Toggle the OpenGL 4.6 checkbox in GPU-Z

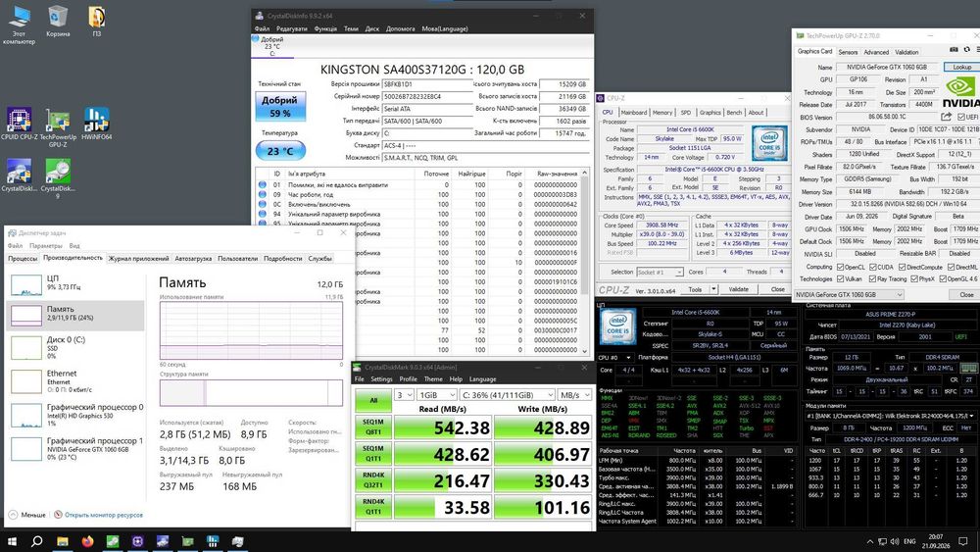[x=943, y=278]
